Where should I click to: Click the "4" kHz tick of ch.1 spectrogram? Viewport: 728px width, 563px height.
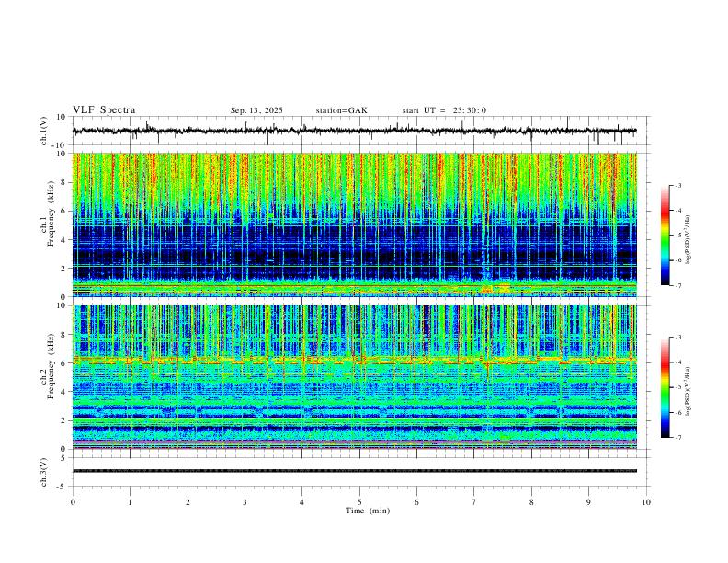(63, 240)
